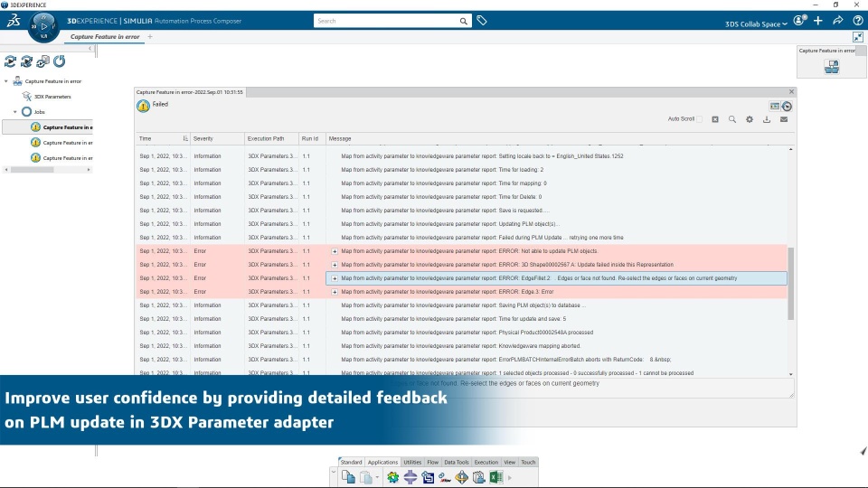
Task: Expand the bottom toolbar chevron
Action: pyautogui.click(x=334, y=472)
